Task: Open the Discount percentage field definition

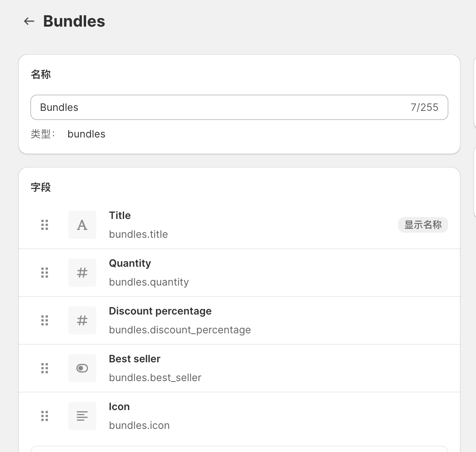Action: click(x=160, y=311)
